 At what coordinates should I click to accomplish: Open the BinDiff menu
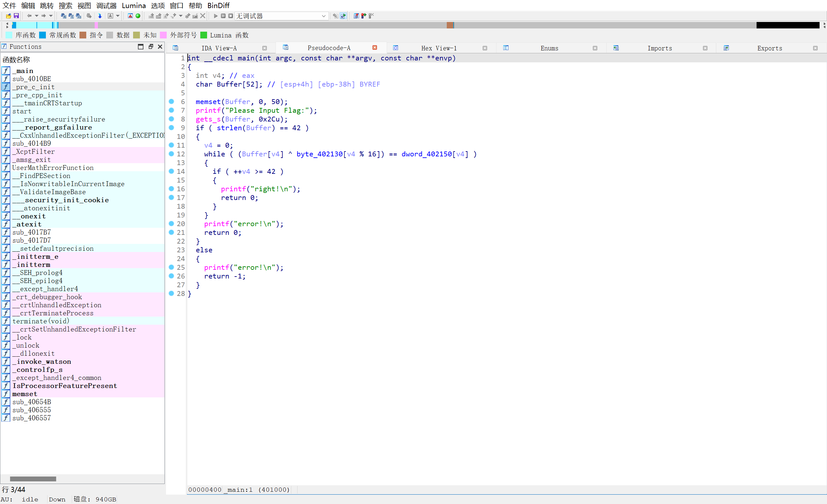[218, 5]
